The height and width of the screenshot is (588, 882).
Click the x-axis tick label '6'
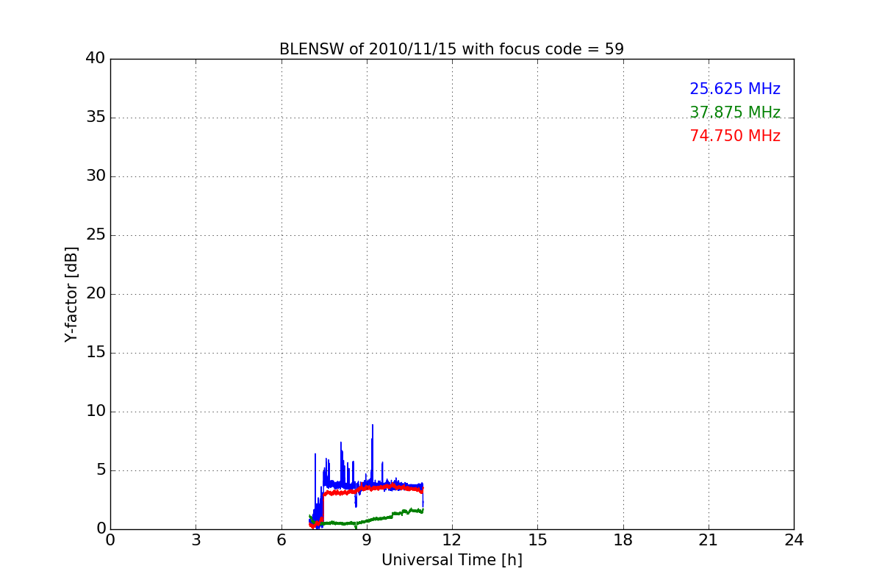pyautogui.click(x=281, y=539)
